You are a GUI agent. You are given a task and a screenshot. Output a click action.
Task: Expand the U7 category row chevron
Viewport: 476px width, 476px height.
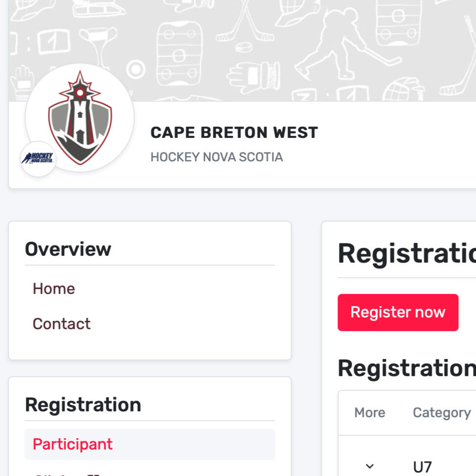point(370,466)
